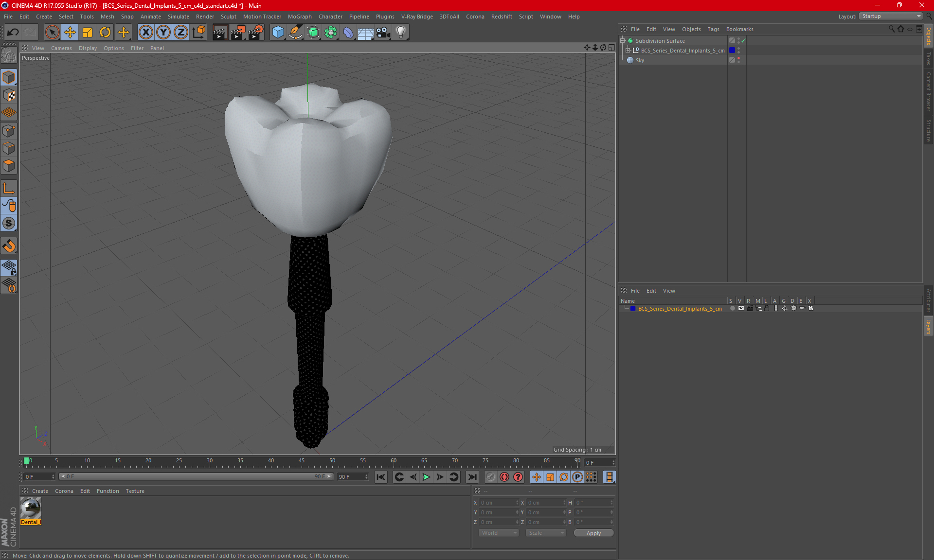Enable Points mode

9,131
